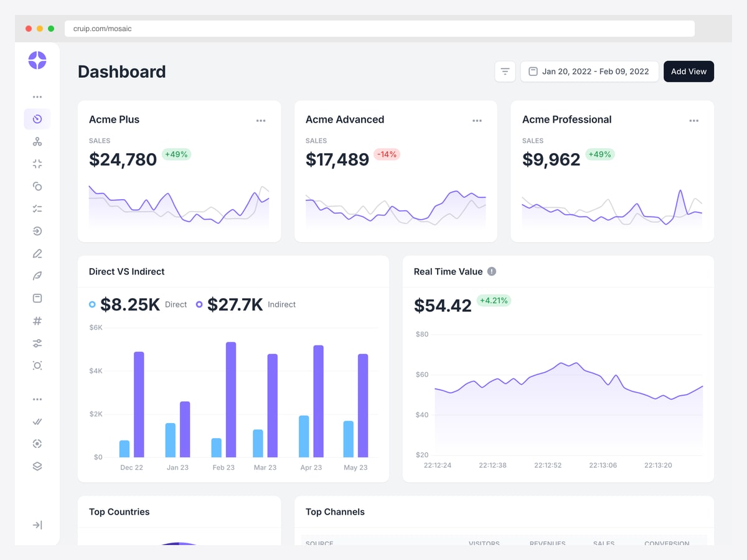Click the $80 y-axis label
This screenshot has height=560, width=747.
[422, 334]
